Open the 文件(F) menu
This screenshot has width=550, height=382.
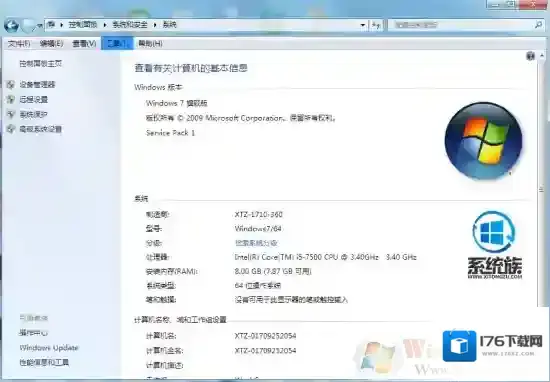(19, 43)
